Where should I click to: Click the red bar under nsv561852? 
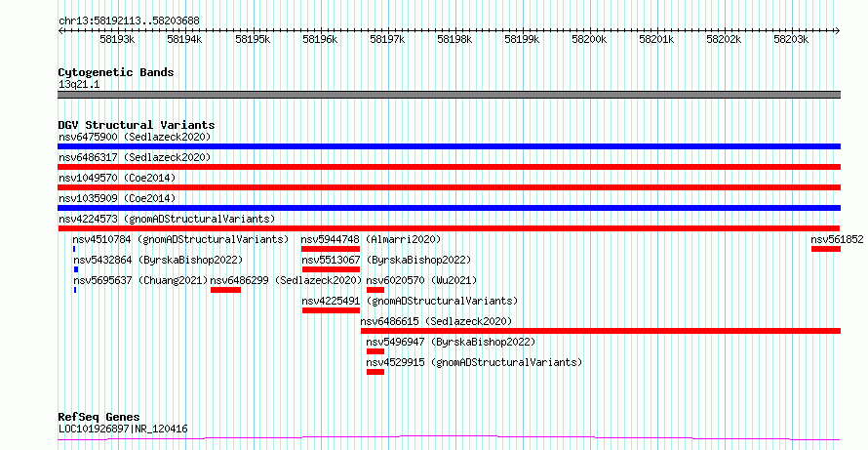pyautogui.click(x=826, y=249)
